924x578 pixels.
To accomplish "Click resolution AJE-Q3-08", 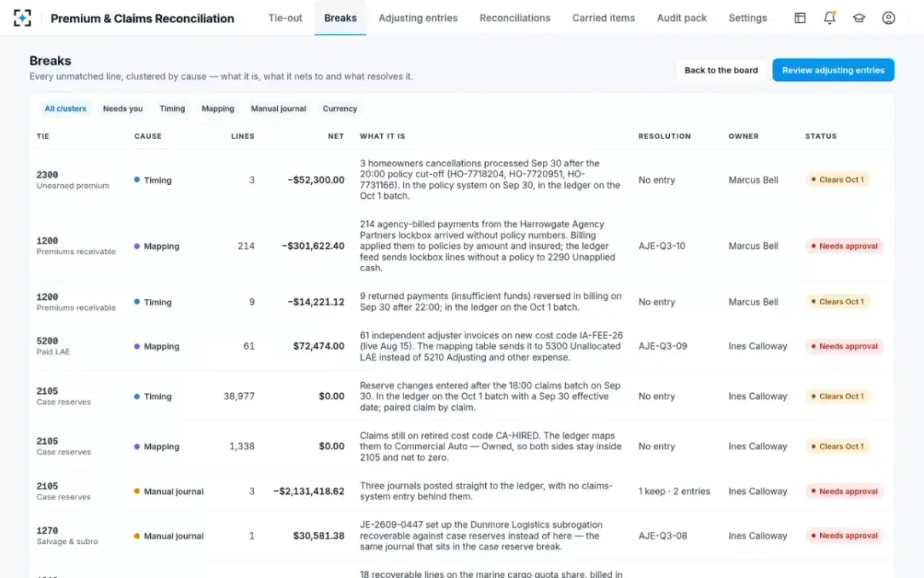I will 661,536.
